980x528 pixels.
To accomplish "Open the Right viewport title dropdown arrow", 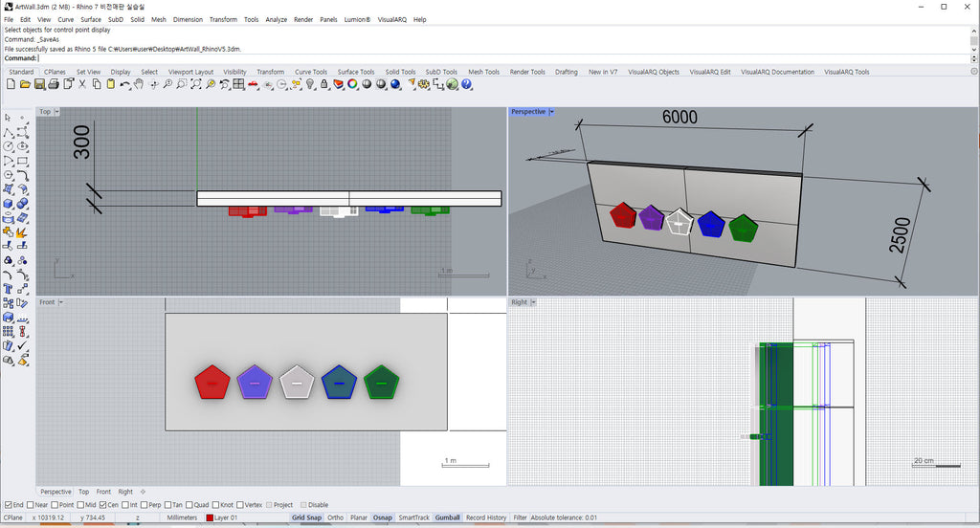I will 534,302.
